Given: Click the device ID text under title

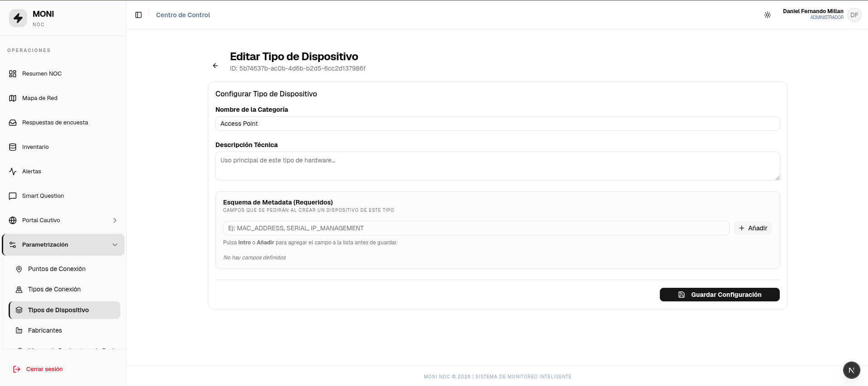Looking at the screenshot, I should coord(298,68).
